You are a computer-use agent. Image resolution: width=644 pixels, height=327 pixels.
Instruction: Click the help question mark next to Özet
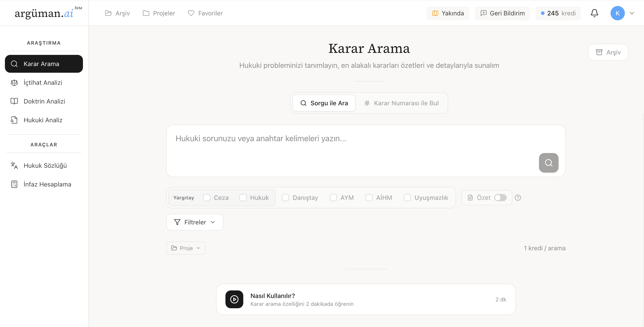tap(518, 198)
